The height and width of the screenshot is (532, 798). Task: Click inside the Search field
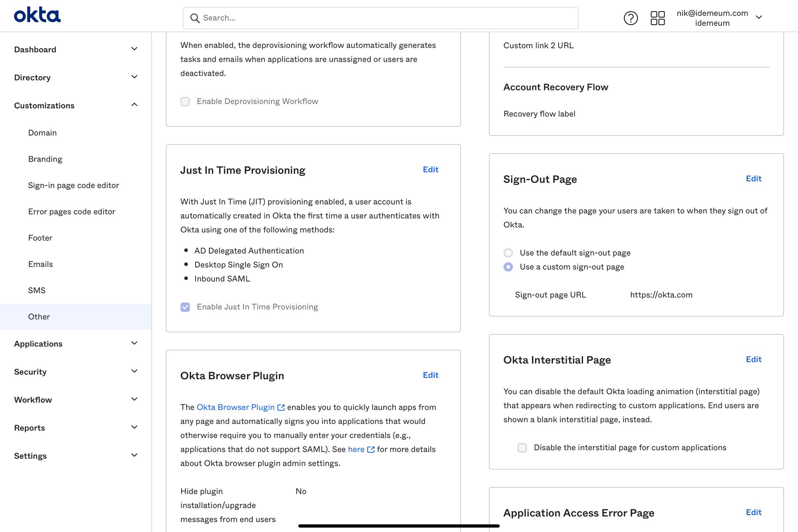click(380, 18)
